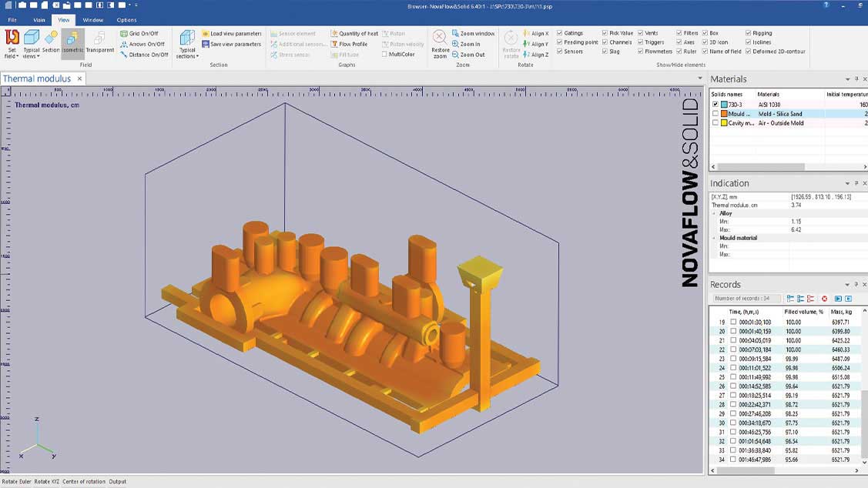Open the Options ribbon tab
The height and width of the screenshot is (488, 868).
[x=126, y=20]
